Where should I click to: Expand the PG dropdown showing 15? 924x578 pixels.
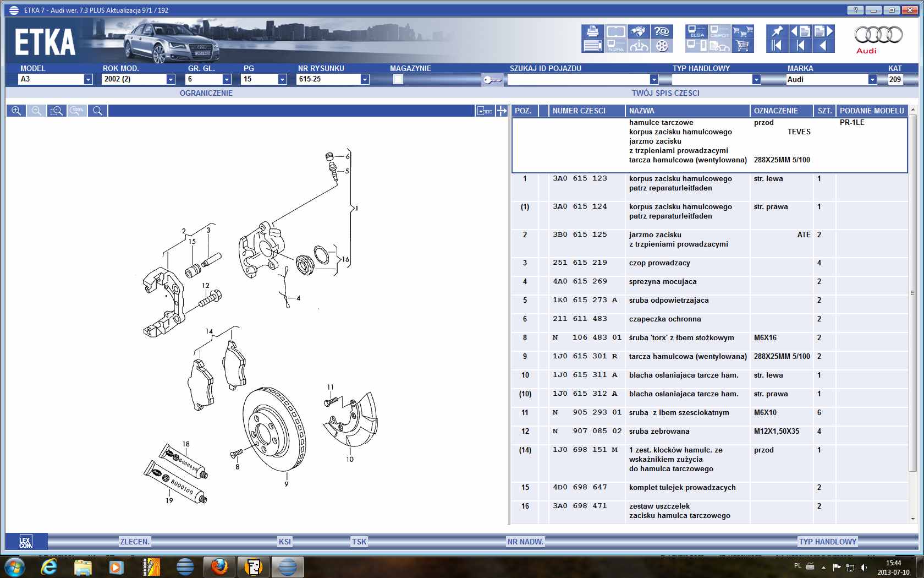282,79
